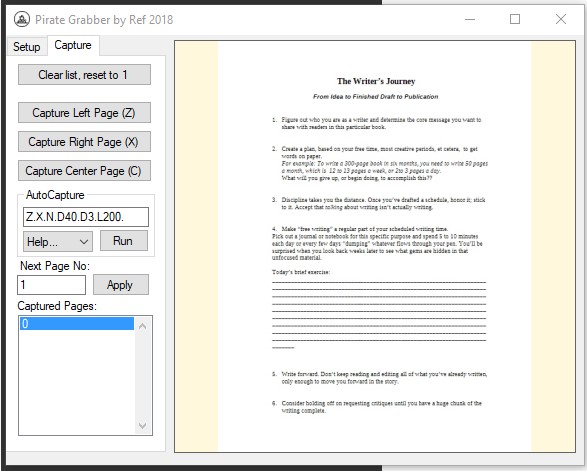Viewport: 587px width, 471px height.
Task: Select the Capture tab
Action: [x=73, y=45]
